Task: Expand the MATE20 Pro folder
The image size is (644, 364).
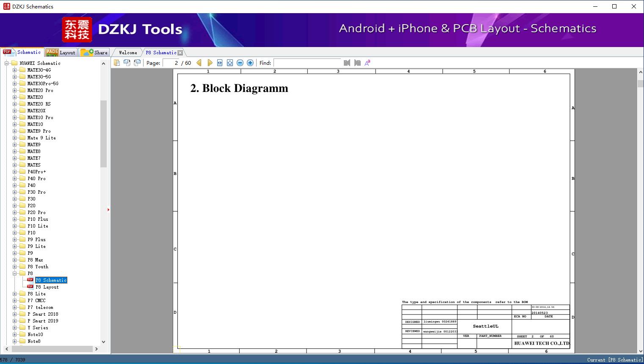Action: tap(15, 90)
